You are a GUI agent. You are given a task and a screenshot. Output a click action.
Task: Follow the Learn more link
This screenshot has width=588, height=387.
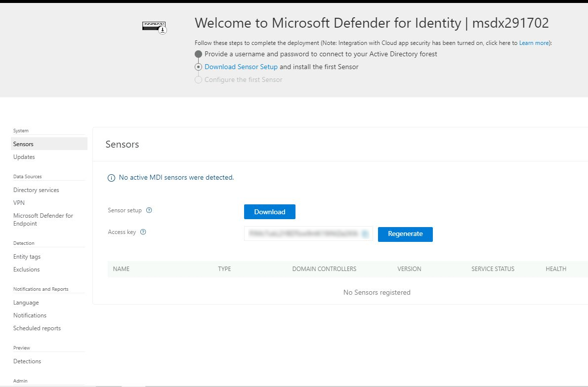pyautogui.click(x=534, y=43)
